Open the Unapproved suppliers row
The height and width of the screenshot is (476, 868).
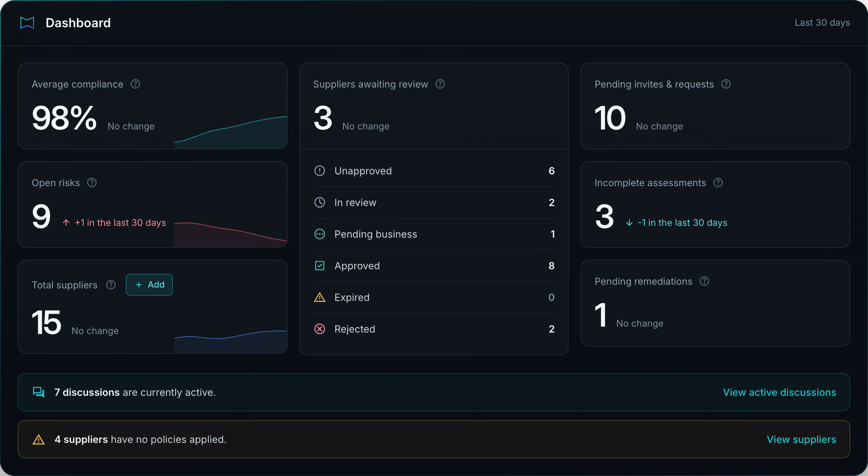[434, 171]
